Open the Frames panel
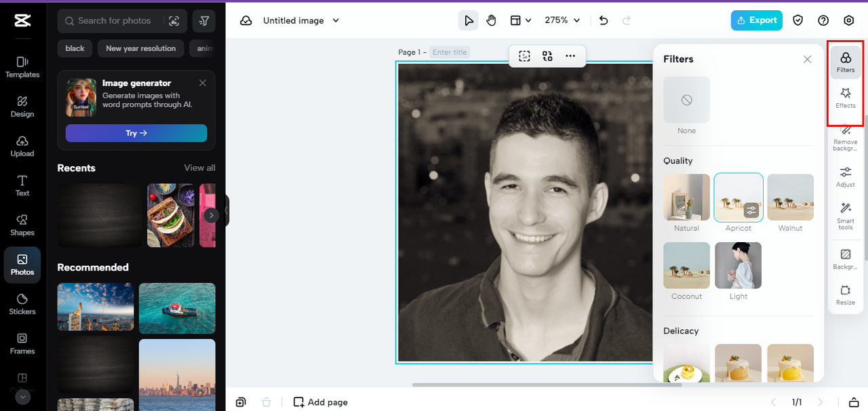This screenshot has width=868, height=411. [x=22, y=344]
